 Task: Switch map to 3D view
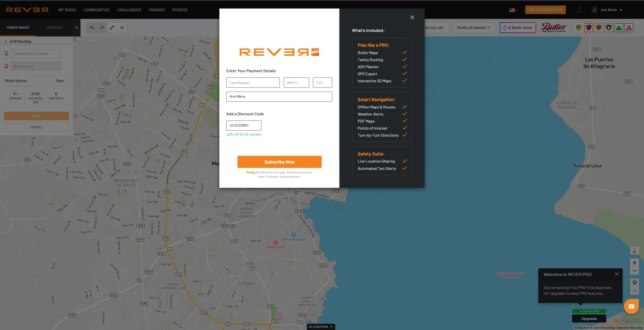click(x=634, y=291)
